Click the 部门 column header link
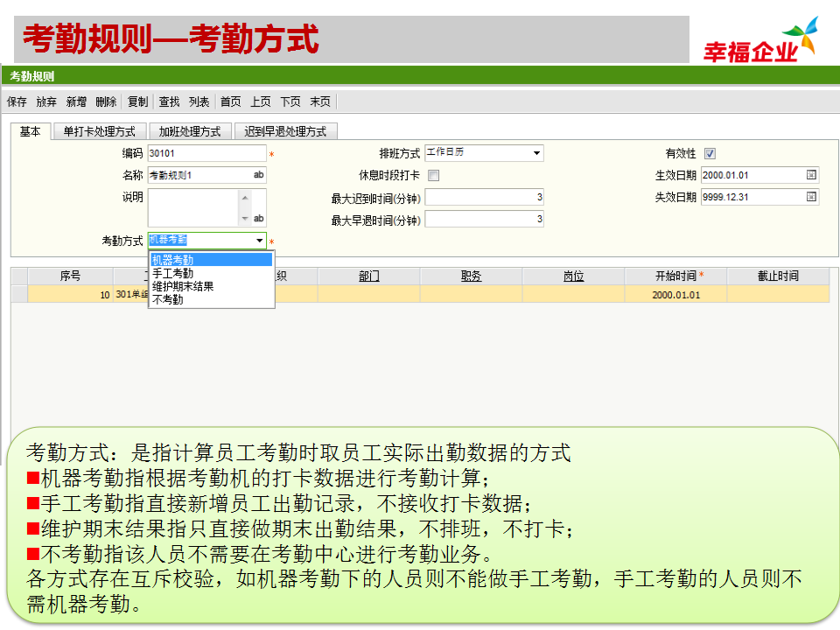 [368, 276]
